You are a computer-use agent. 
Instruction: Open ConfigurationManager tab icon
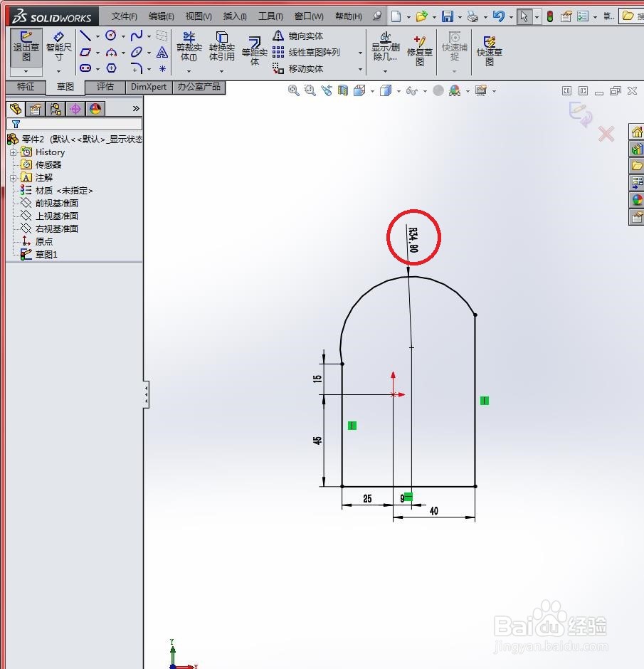(56, 109)
